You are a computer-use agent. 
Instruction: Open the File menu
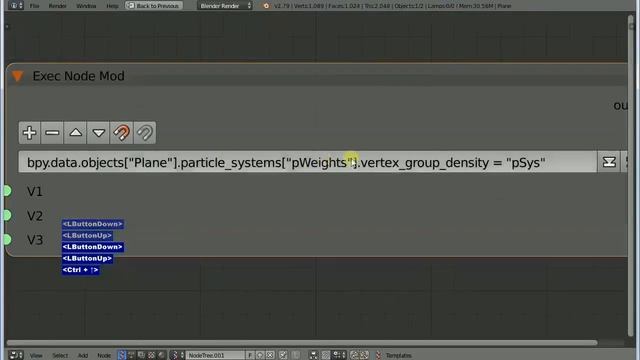point(34,6)
